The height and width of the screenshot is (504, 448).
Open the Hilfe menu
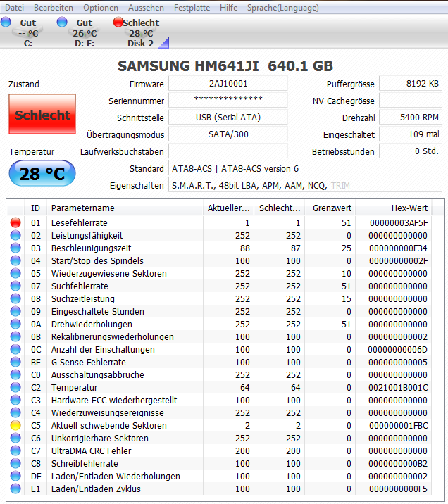click(229, 8)
